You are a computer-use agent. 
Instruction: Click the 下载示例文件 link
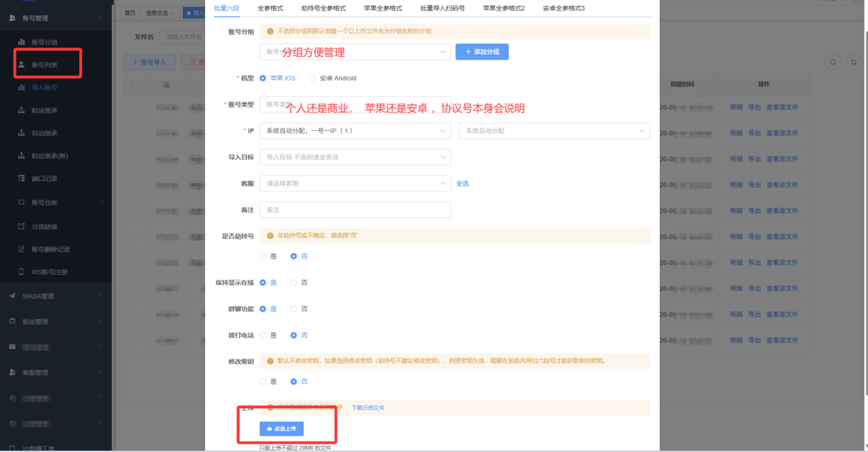368,408
